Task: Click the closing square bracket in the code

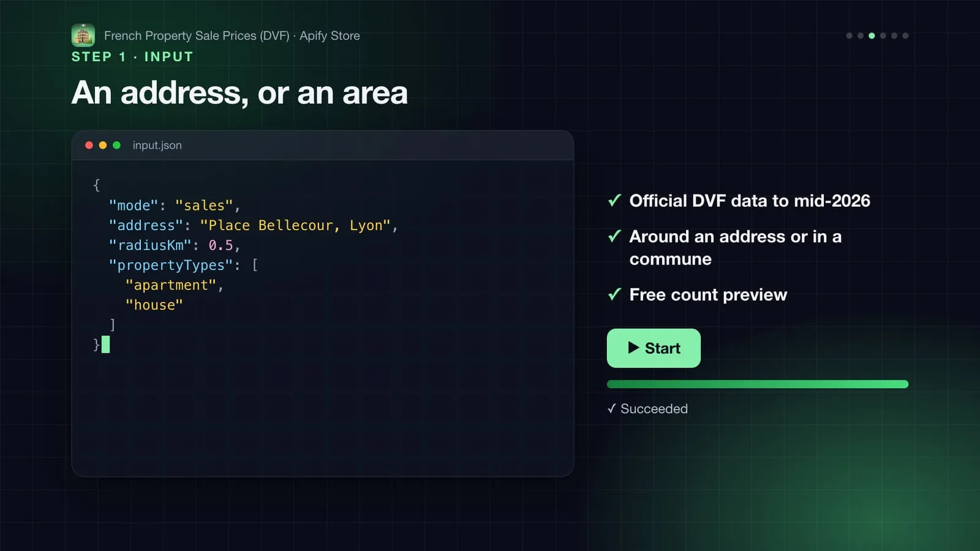Action: click(112, 324)
